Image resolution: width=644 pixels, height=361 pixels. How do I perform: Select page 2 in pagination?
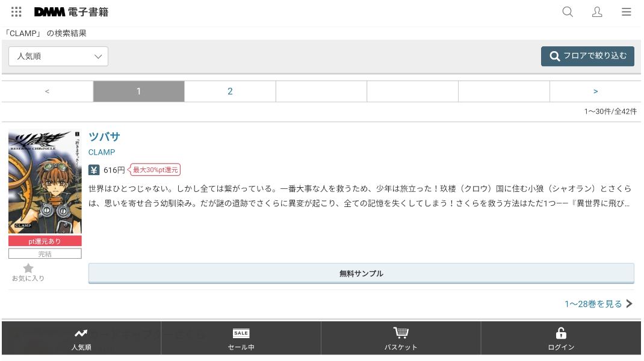(x=230, y=91)
